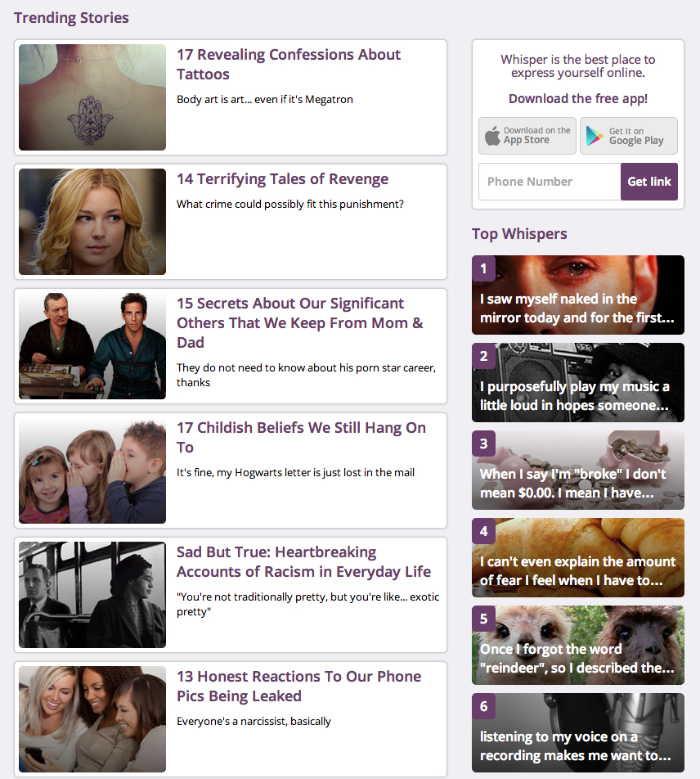
Task: View top whisper 4 about fear
Action: 578,557
